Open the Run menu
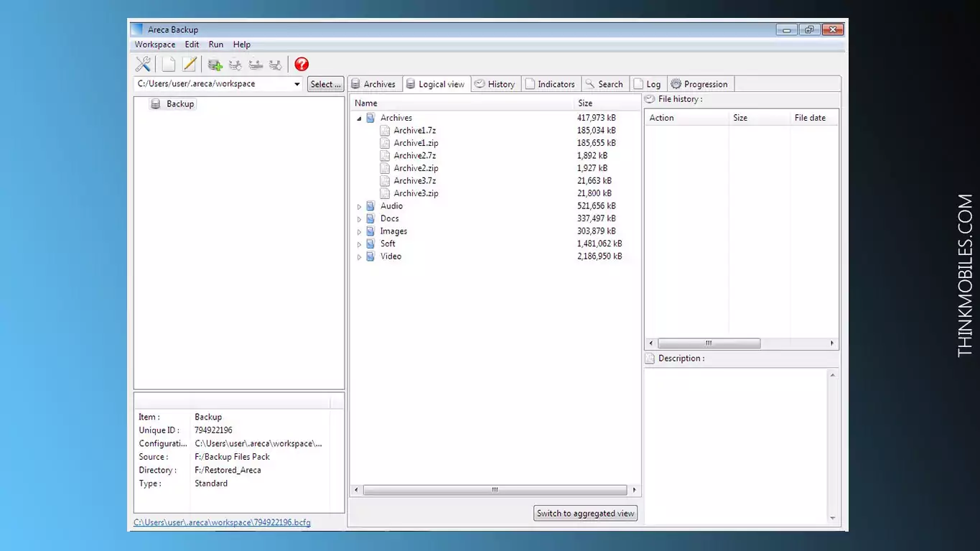Image resolution: width=980 pixels, height=551 pixels. click(215, 45)
